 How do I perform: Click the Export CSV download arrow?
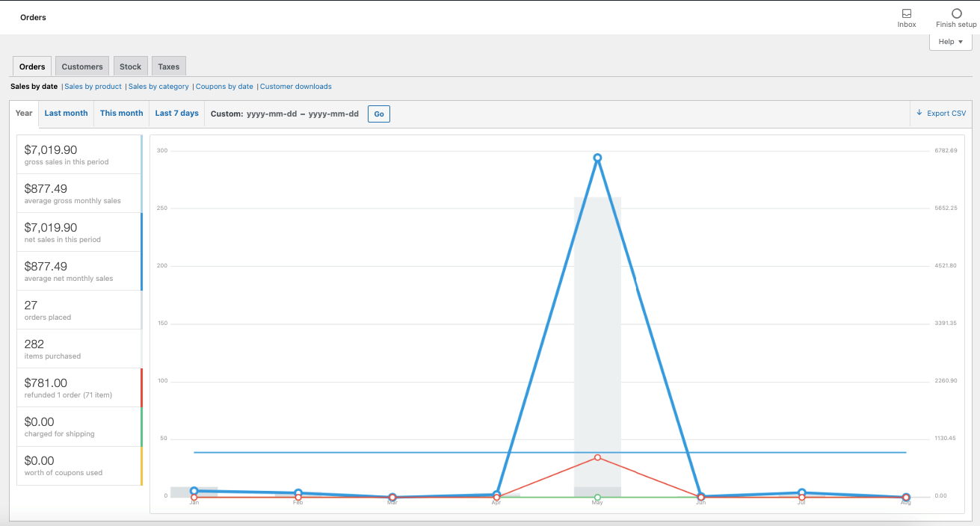[919, 113]
